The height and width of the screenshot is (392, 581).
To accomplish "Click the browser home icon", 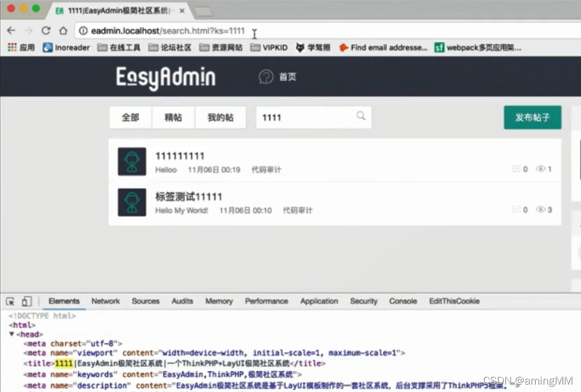I will coord(62,32).
